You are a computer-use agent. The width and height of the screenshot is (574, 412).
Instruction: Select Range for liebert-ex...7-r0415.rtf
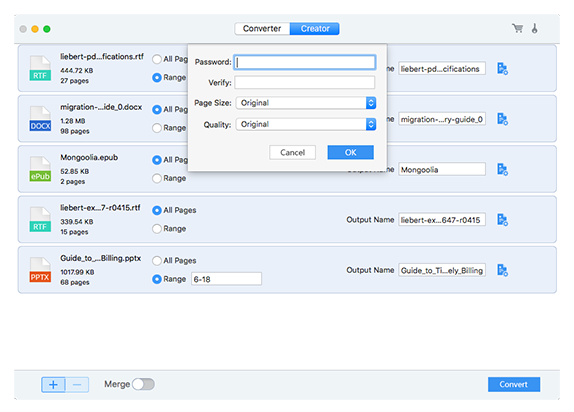pos(157,229)
